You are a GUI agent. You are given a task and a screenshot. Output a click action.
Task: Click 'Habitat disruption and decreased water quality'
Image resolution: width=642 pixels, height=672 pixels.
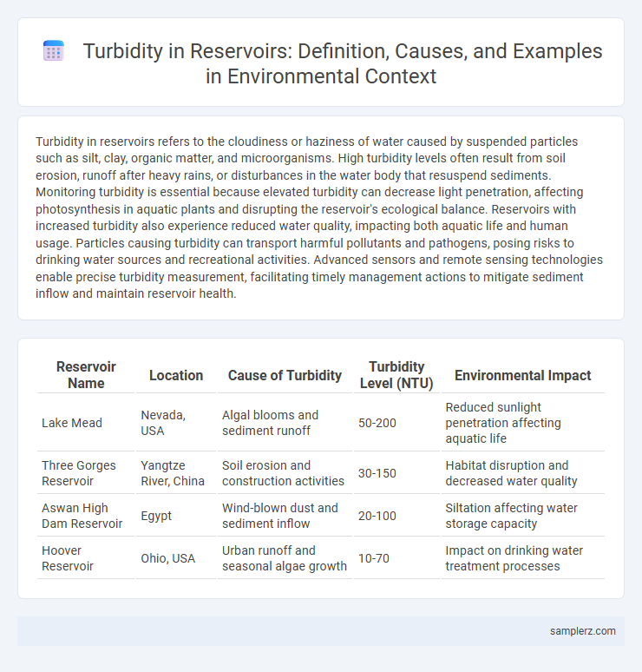(x=523, y=473)
